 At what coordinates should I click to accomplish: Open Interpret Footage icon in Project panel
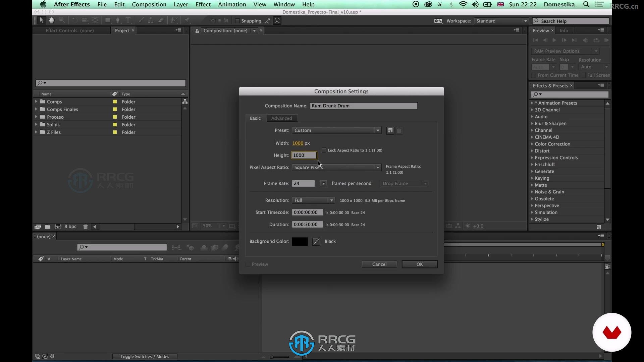tap(38, 227)
